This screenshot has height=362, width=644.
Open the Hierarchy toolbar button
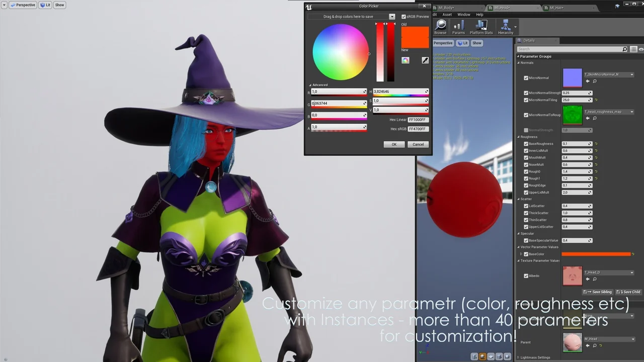click(x=506, y=27)
